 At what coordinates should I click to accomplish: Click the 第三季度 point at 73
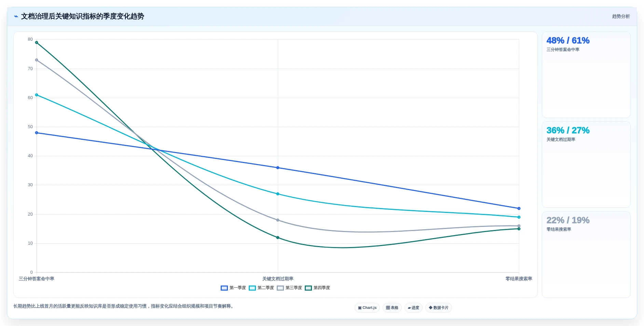coord(37,60)
